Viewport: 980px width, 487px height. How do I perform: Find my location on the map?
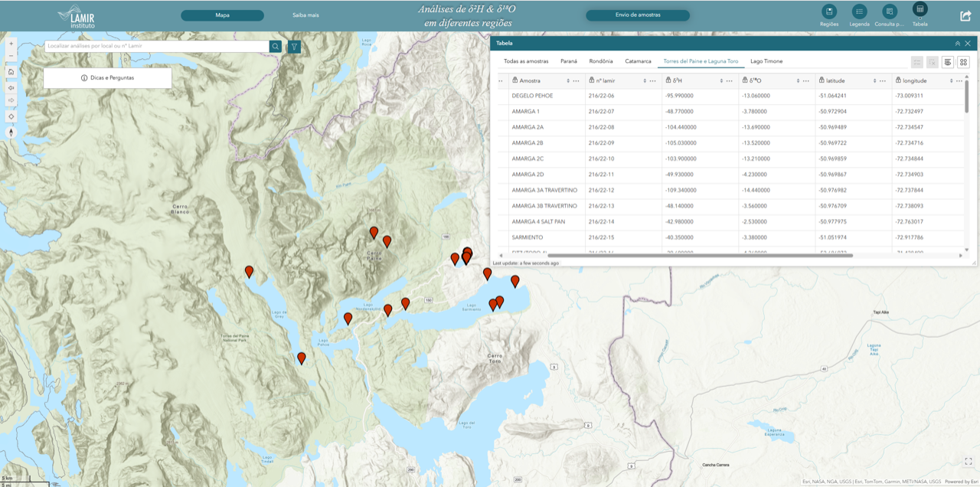point(11,116)
